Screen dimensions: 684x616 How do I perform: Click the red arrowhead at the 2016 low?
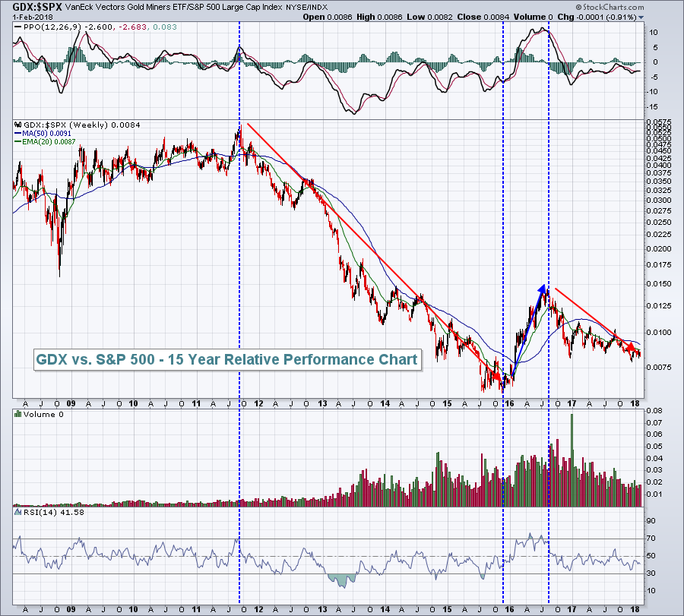(x=497, y=377)
